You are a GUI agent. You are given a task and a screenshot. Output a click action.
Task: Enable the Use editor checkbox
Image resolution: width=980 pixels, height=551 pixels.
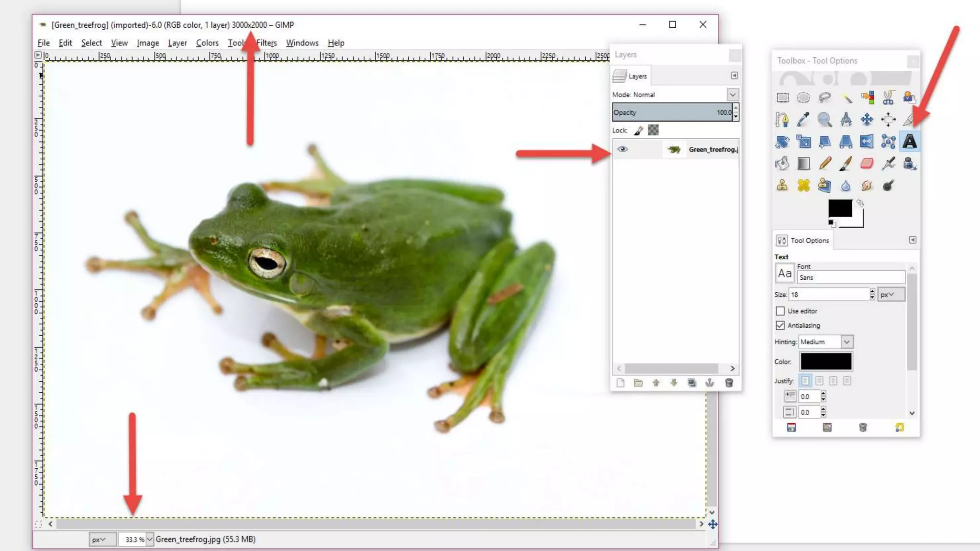click(780, 311)
